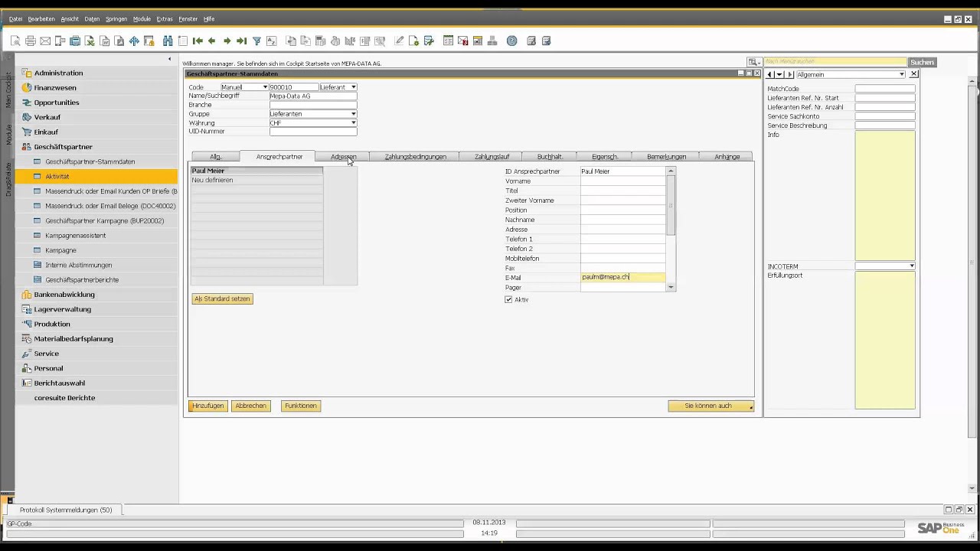Click the Als Standard setzen button
This screenshot has height=551, width=980.
point(222,299)
